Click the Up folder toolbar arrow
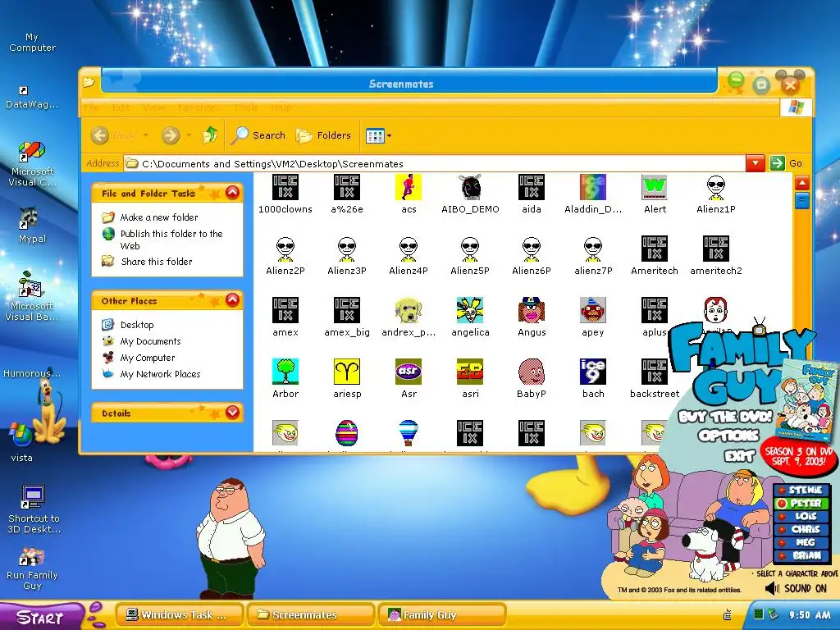This screenshot has width=840, height=630. 210,135
